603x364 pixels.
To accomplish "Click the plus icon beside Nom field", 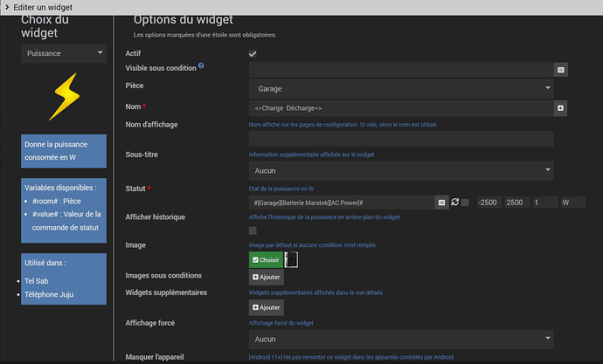I will click(x=560, y=108).
